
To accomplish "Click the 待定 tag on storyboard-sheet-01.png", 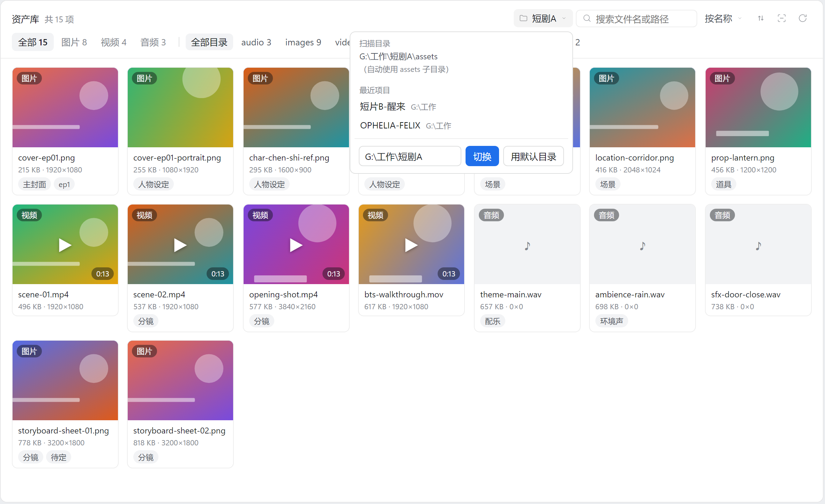I will [59, 457].
